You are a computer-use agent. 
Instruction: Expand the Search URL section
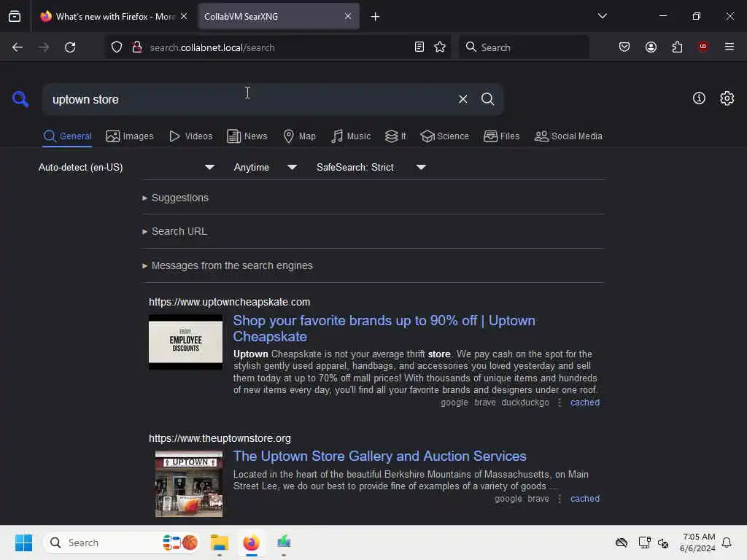(x=174, y=231)
